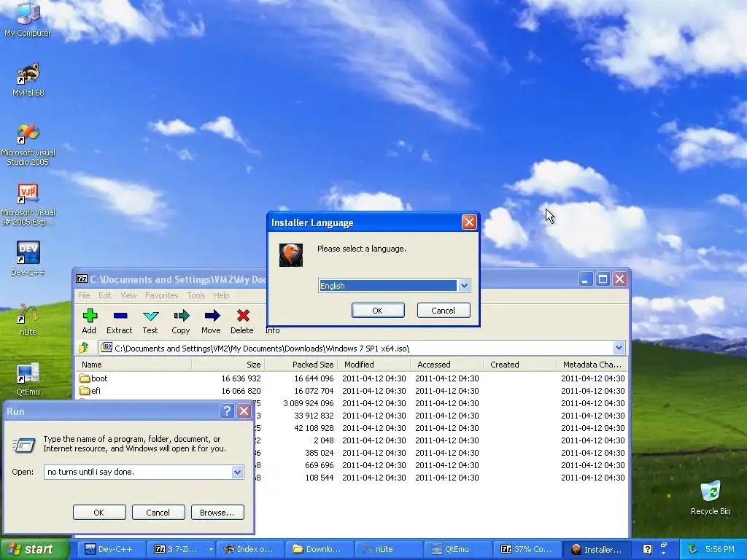Sort by Accessed column in 7-Zip
The height and width of the screenshot is (560, 747).
click(447, 365)
